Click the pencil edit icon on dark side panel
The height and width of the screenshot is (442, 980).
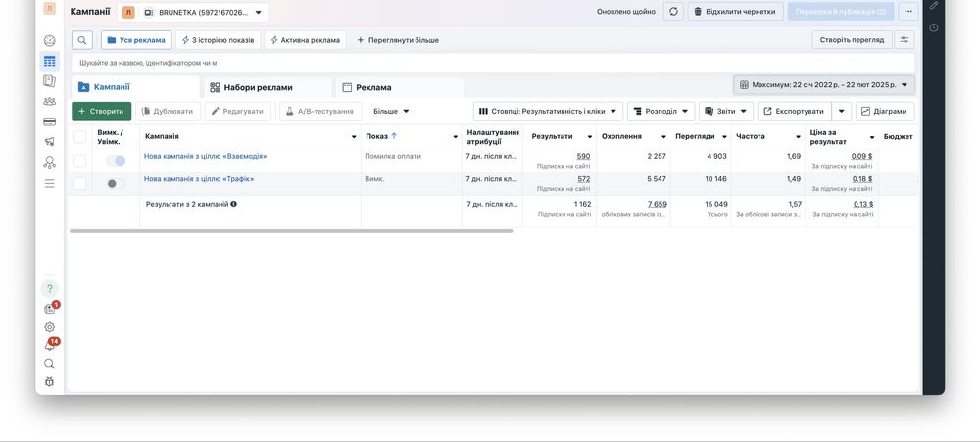click(934, 5)
